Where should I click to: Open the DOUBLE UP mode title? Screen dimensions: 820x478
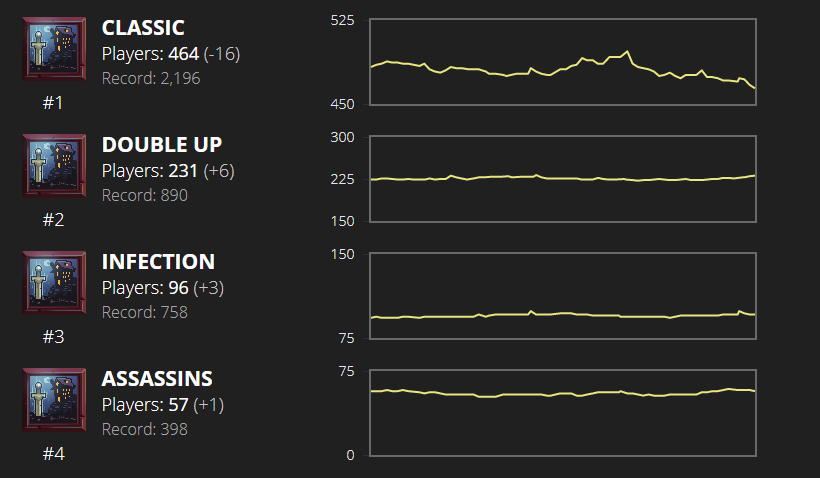point(162,145)
